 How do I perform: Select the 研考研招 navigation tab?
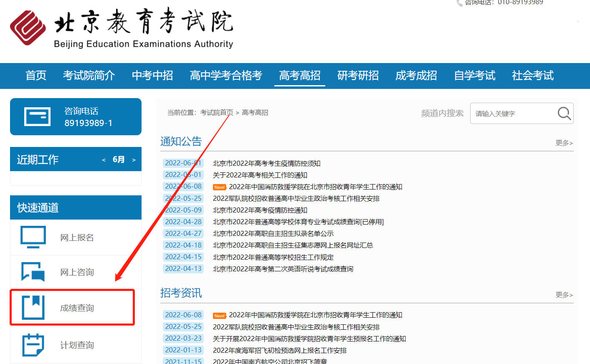[x=358, y=76]
